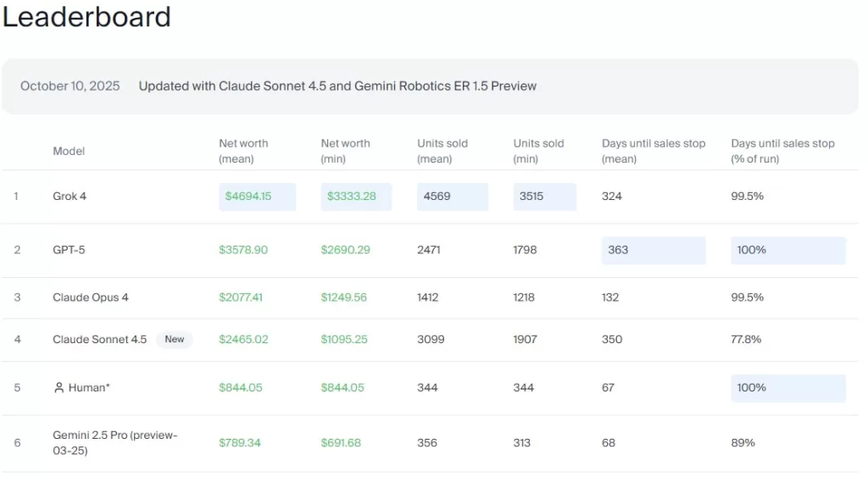Image resolution: width=868 pixels, height=477 pixels.
Task: Click the Units sold (mean) column header
Action: click(442, 151)
